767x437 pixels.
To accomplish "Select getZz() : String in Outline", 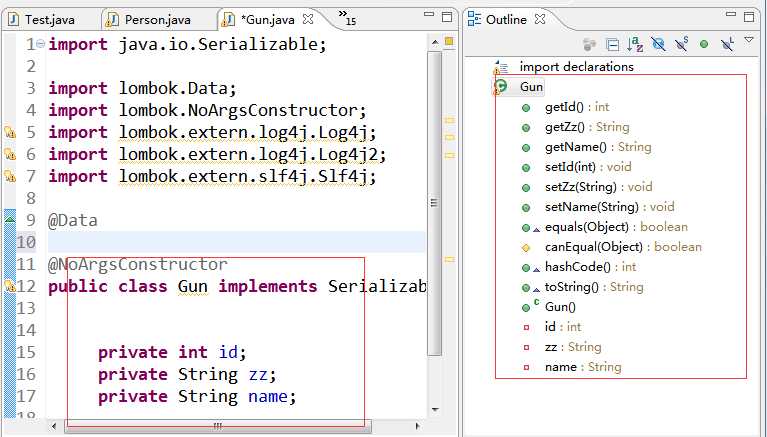I will point(587,127).
